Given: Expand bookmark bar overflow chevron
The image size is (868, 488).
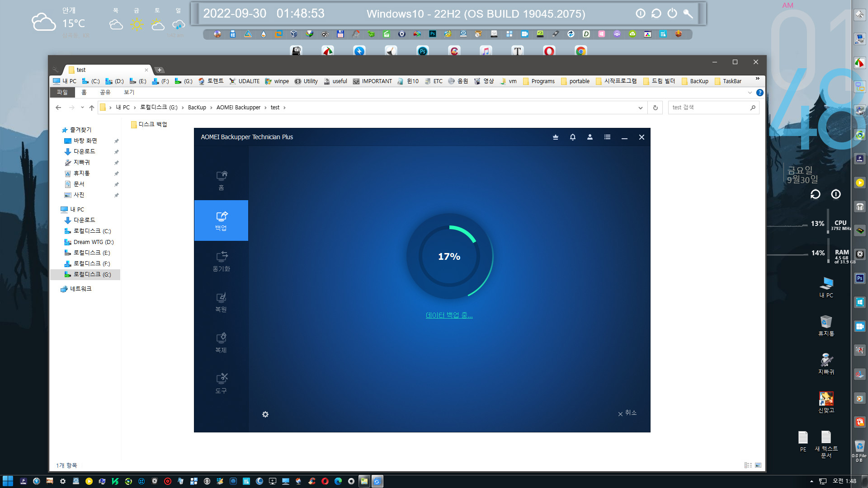Looking at the screenshot, I should click(757, 79).
